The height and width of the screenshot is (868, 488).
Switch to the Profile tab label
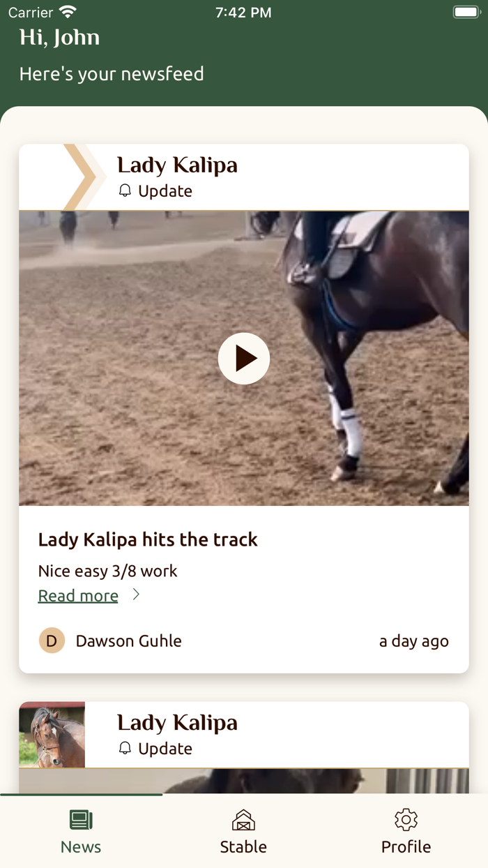(406, 846)
